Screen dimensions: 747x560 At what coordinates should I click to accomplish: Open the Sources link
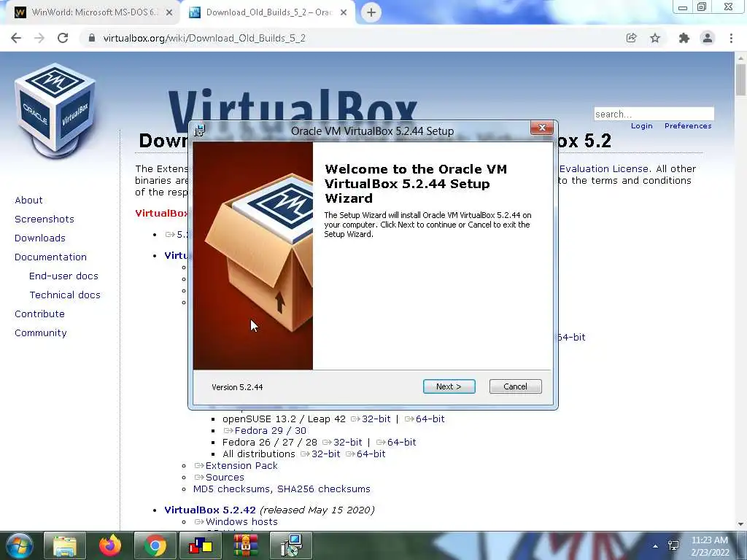click(225, 477)
